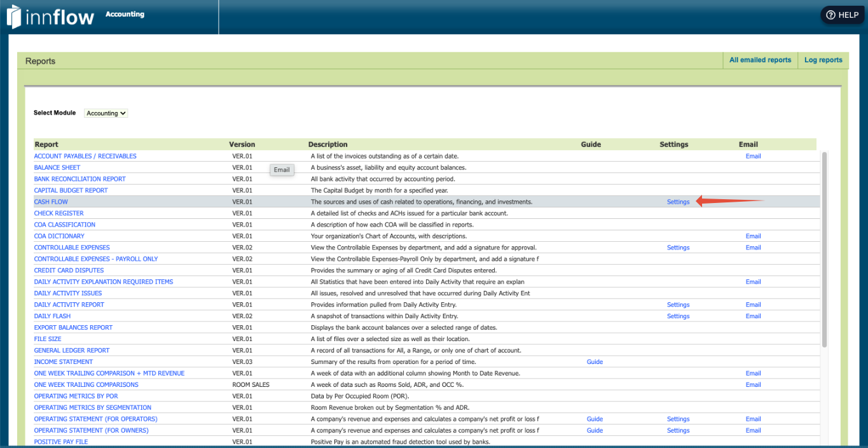
Task: Email Operating Statement (For Operators)
Action: 753,419
